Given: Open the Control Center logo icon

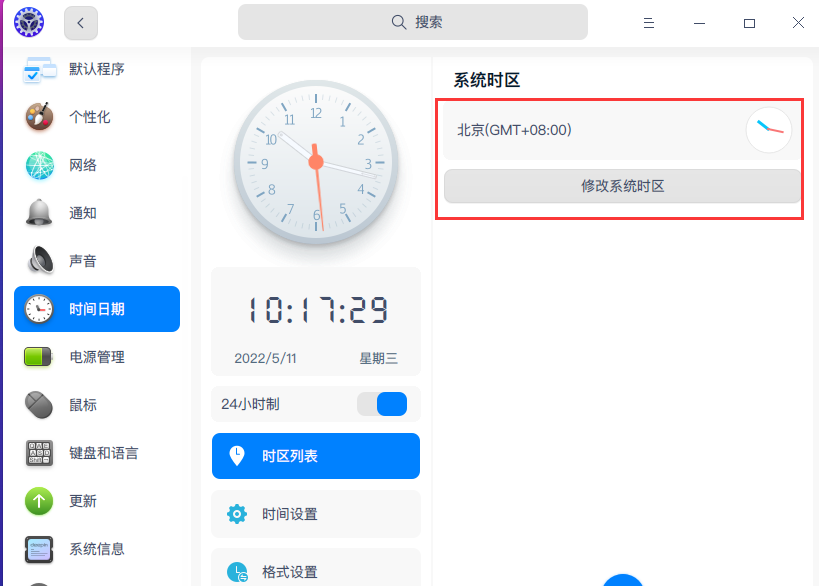Looking at the screenshot, I should [29, 22].
